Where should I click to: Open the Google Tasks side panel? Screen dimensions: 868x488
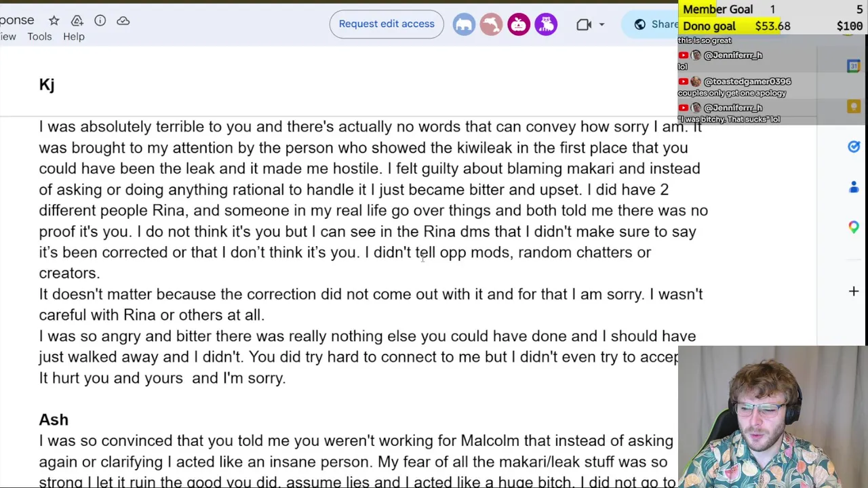click(x=854, y=147)
